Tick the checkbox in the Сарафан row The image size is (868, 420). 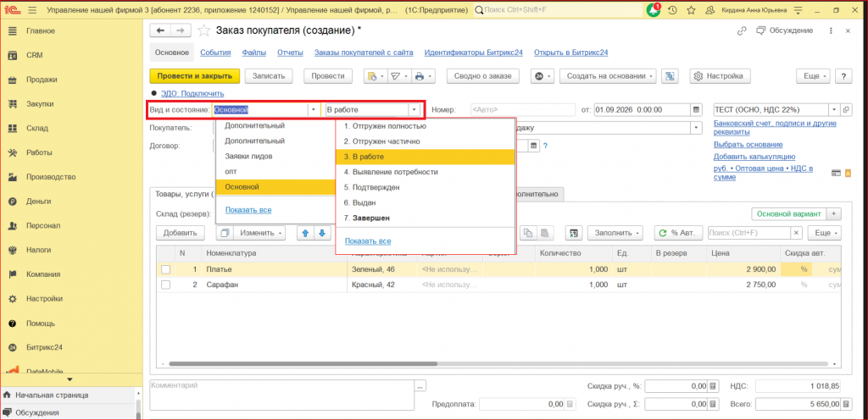pos(165,285)
